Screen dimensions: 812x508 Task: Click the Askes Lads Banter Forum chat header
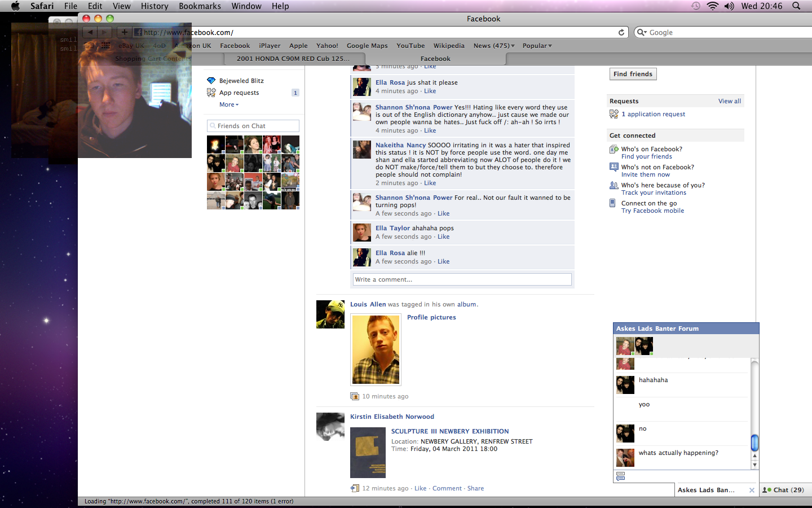coord(686,329)
